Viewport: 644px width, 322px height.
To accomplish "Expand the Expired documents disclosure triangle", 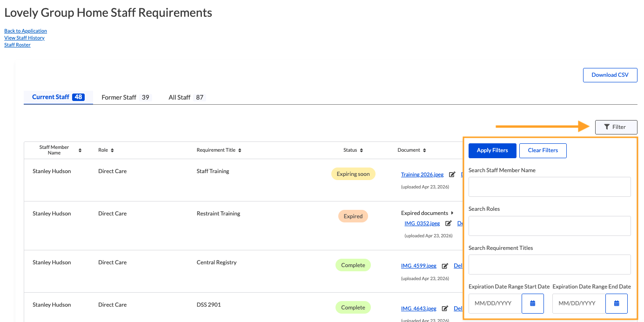I will tap(452, 213).
